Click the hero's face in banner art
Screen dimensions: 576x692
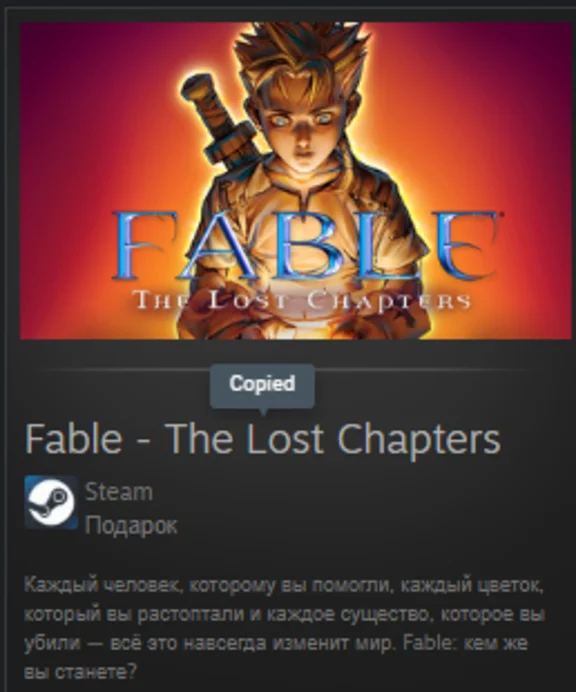304,128
